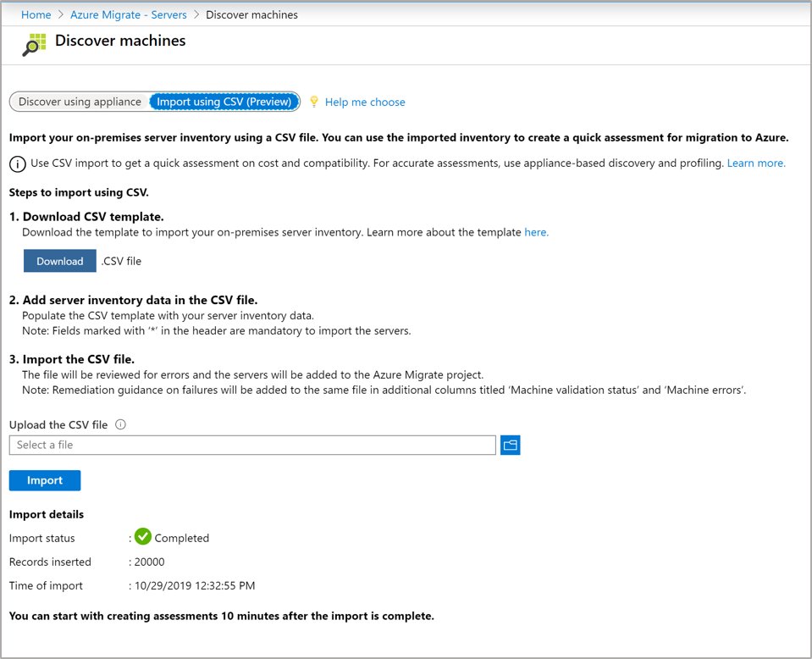Go to Home breadcrumb

[36, 14]
